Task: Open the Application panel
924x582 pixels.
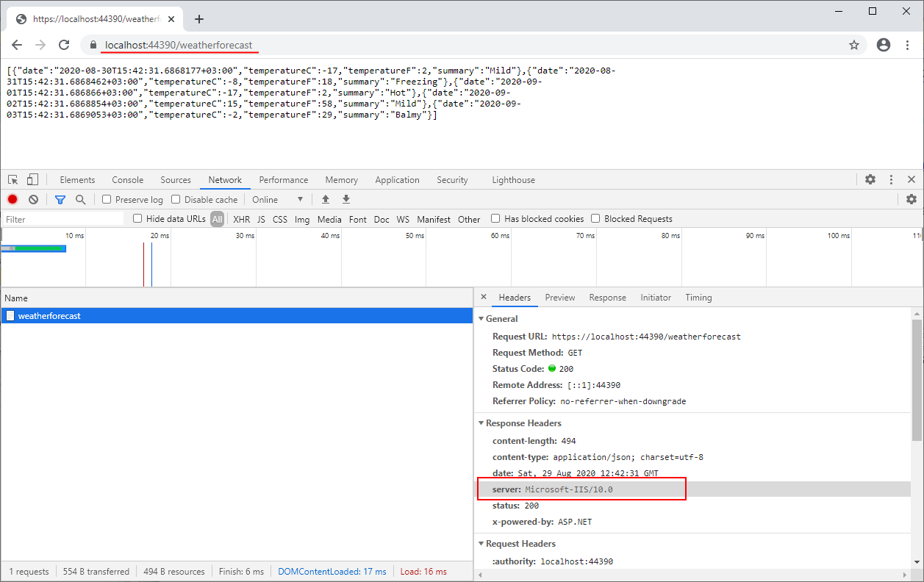Action: click(398, 180)
